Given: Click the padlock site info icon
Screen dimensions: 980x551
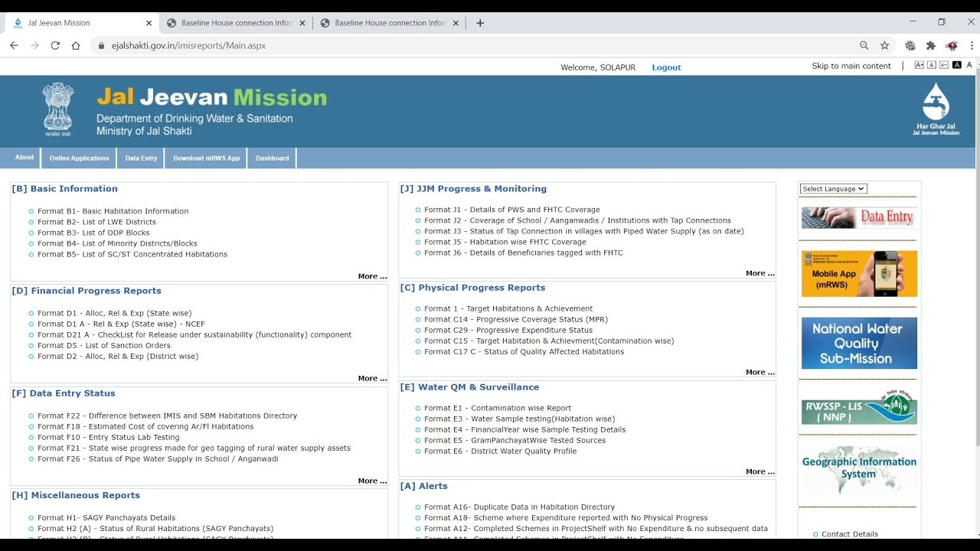Looking at the screenshot, I should (x=101, y=46).
